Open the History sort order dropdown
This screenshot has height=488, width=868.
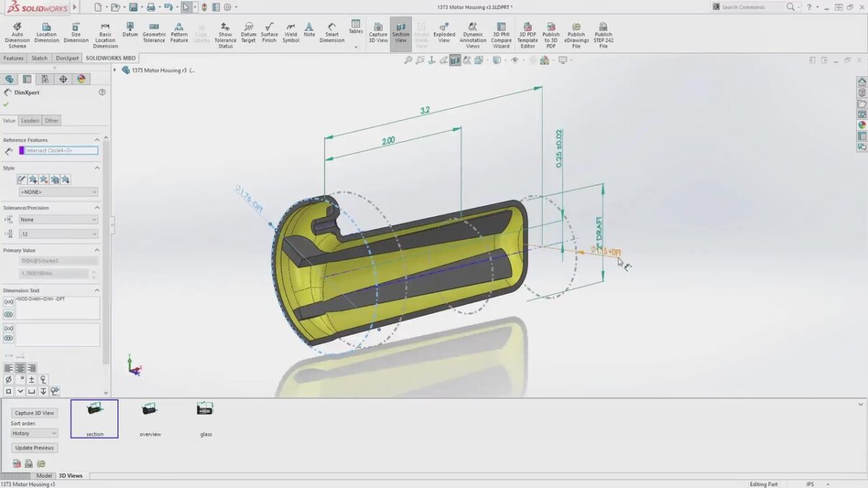[34, 434]
